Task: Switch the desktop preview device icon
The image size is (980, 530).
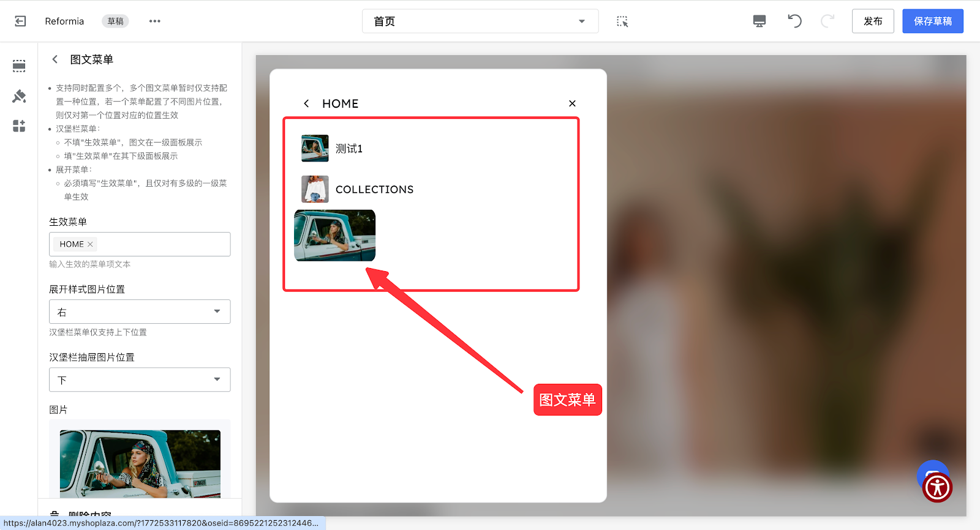Action: click(759, 21)
